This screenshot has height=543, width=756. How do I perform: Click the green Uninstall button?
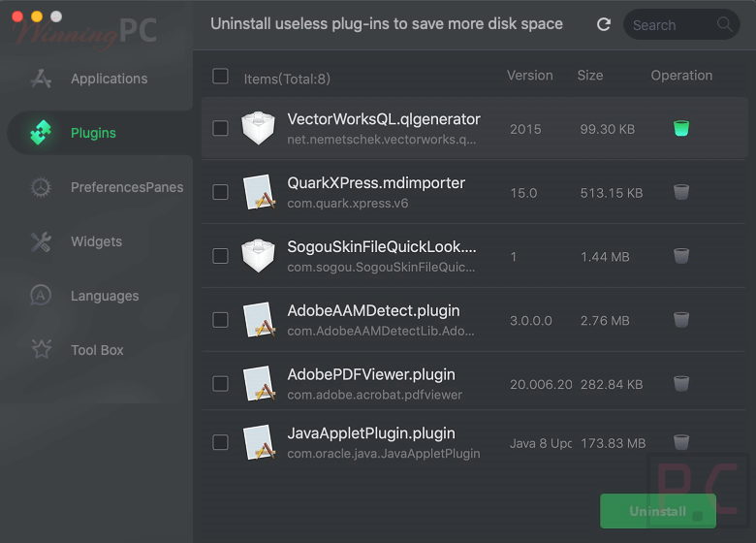658,511
